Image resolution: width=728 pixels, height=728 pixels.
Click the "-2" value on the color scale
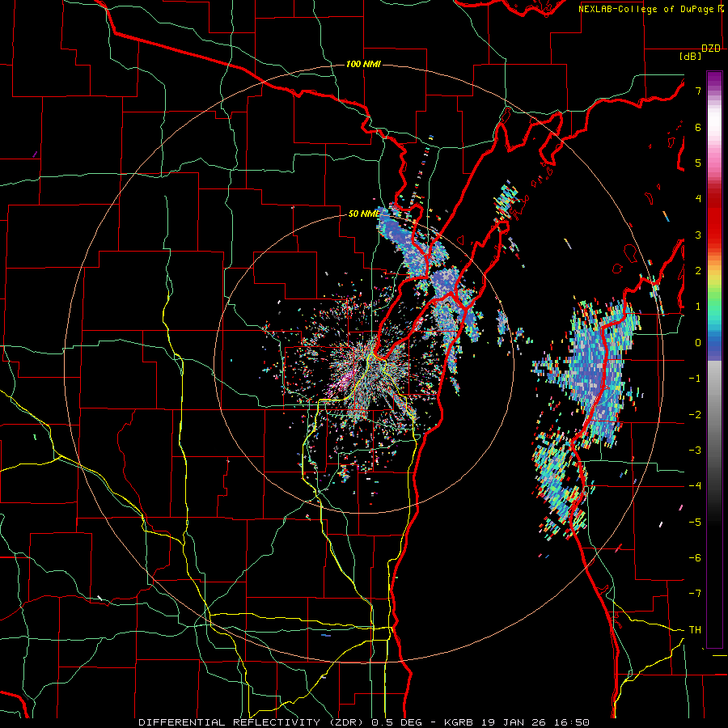pyautogui.click(x=695, y=415)
